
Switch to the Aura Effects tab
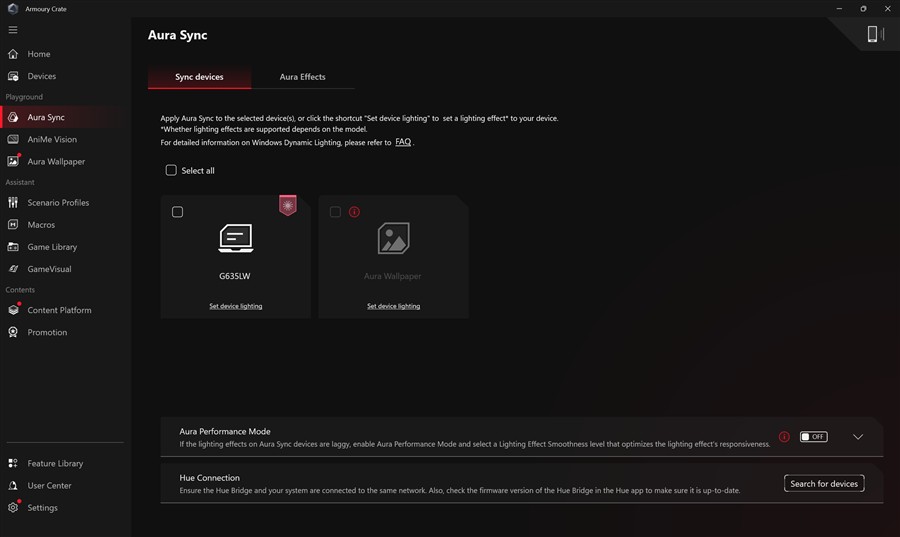tap(302, 77)
